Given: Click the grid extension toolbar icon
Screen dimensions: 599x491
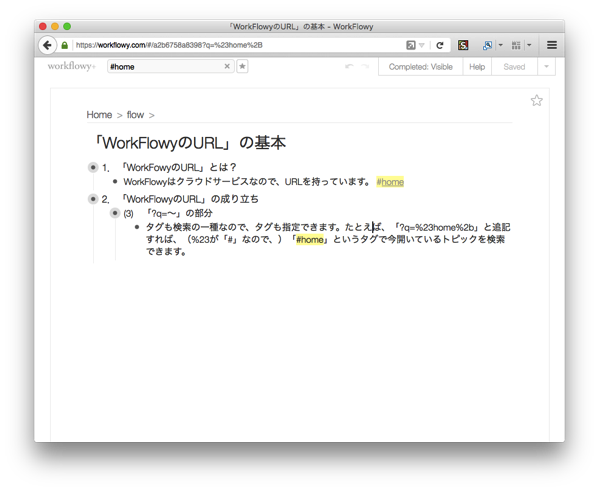Looking at the screenshot, I should coord(516,45).
